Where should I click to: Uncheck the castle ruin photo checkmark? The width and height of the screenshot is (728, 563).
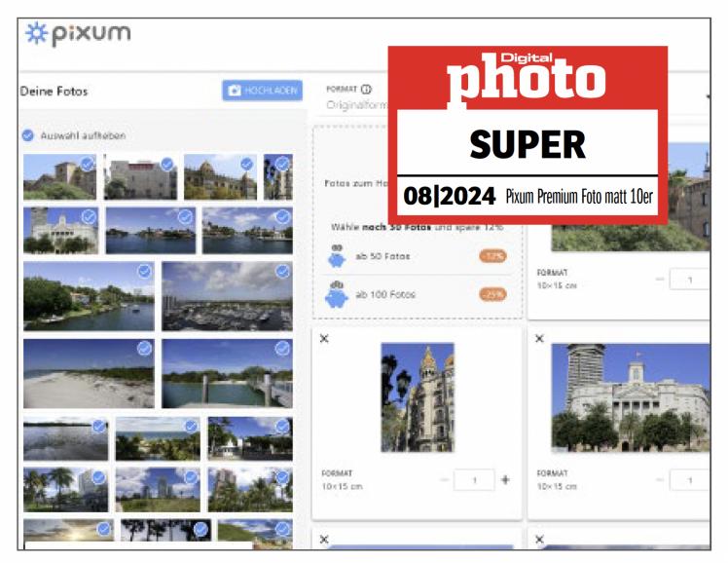(88, 164)
